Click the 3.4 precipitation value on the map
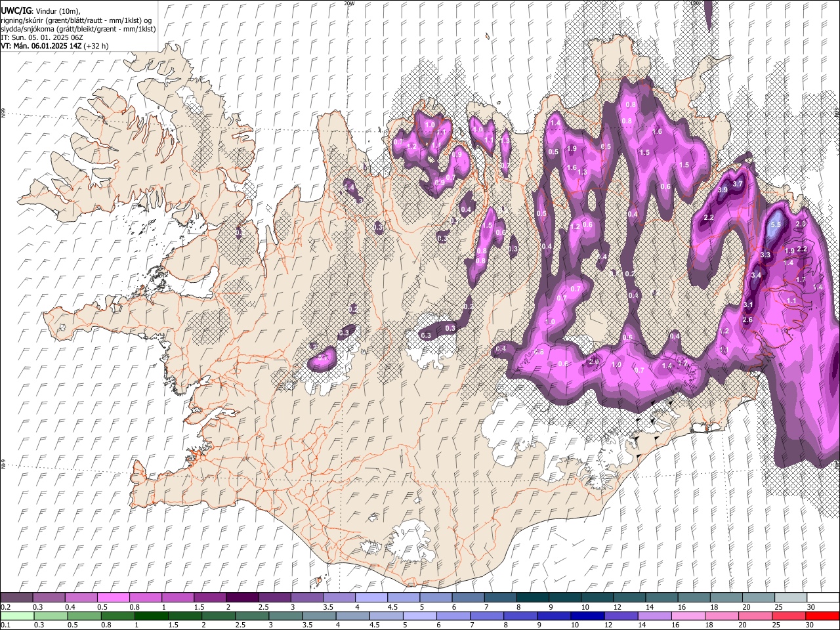Image resolution: width=840 pixels, height=630 pixels. [x=756, y=276]
